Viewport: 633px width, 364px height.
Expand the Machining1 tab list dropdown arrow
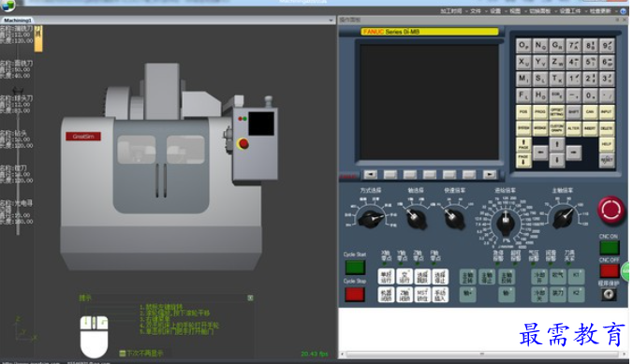click(331, 20)
